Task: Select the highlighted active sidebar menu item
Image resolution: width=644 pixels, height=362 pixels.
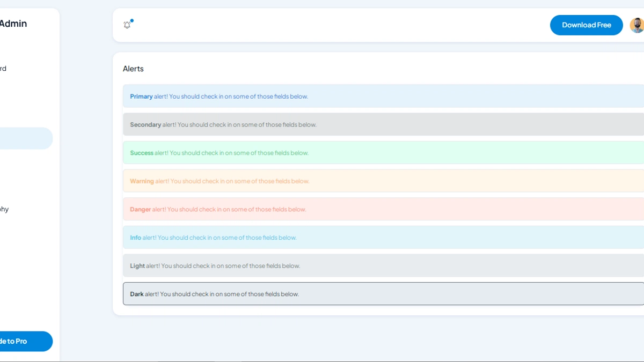Action: pos(26,138)
